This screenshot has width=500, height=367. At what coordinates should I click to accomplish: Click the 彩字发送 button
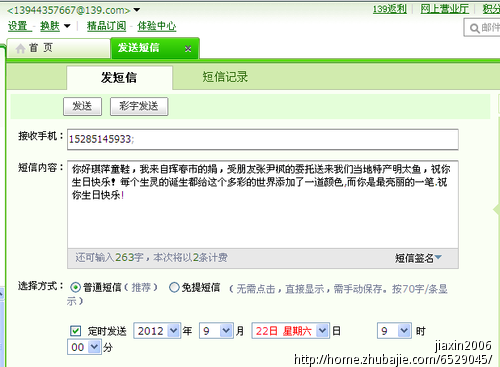pos(139,106)
